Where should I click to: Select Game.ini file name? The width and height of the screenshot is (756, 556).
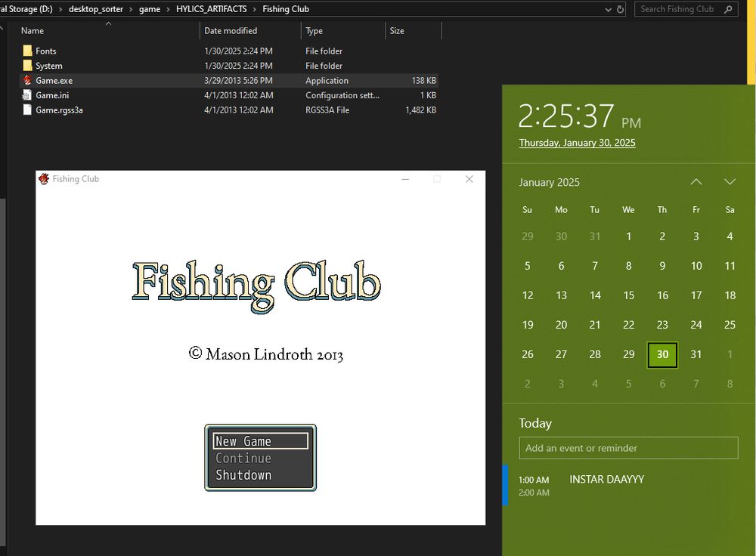[52, 95]
